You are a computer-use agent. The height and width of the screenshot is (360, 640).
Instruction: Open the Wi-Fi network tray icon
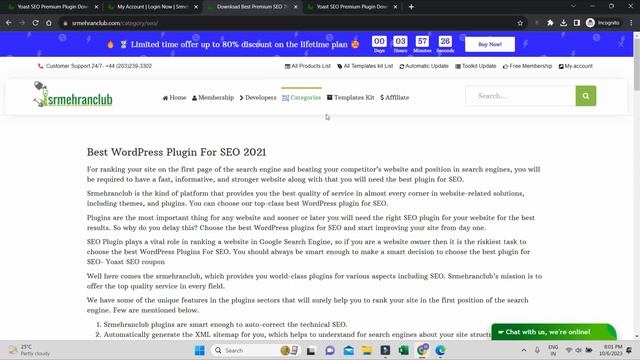569,350
